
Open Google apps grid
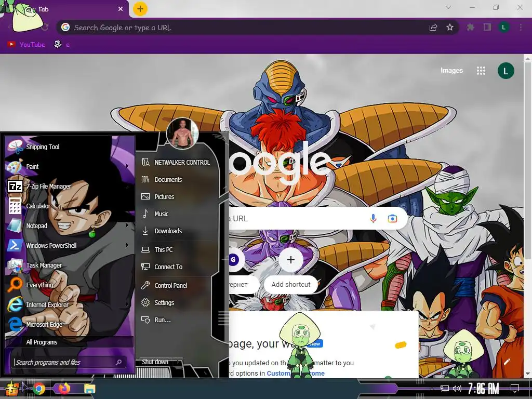(481, 71)
